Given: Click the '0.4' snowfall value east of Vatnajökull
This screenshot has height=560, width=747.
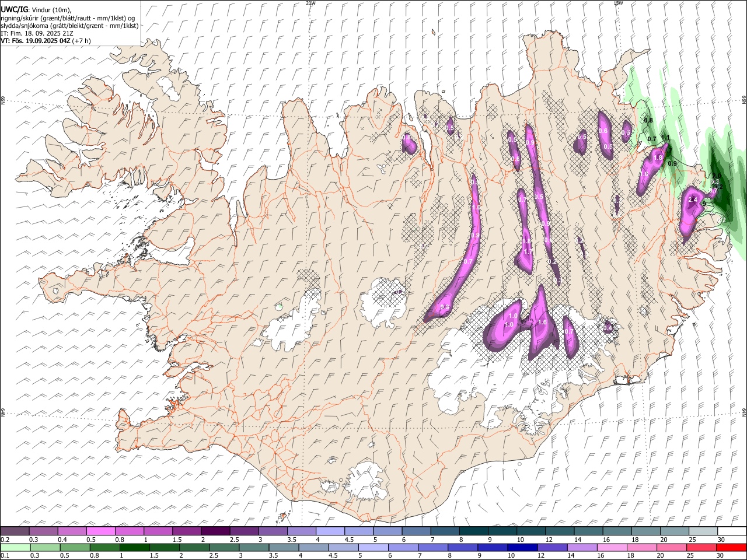Looking at the screenshot, I should click(x=608, y=328).
